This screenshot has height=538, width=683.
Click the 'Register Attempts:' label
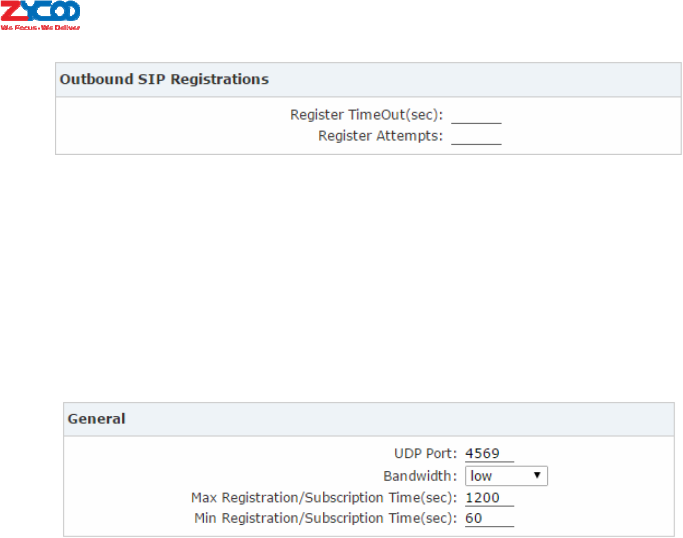(x=380, y=136)
